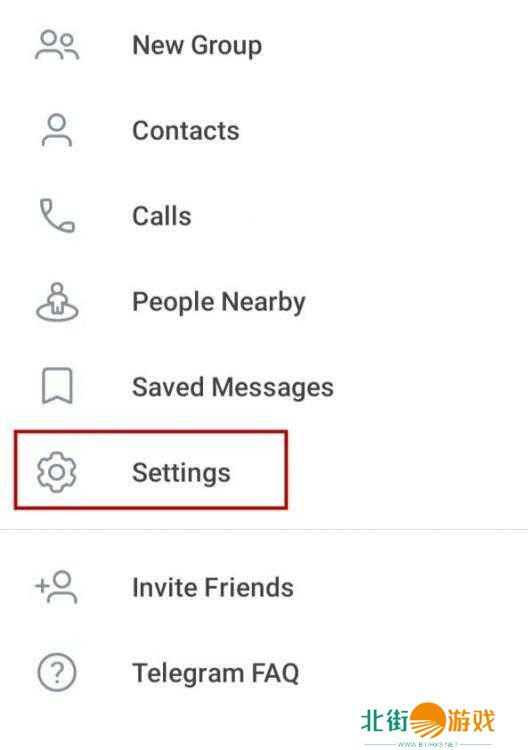Tap the New Group people icon
The width and height of the screenshot is (528, 750).
tap(57, 45)
